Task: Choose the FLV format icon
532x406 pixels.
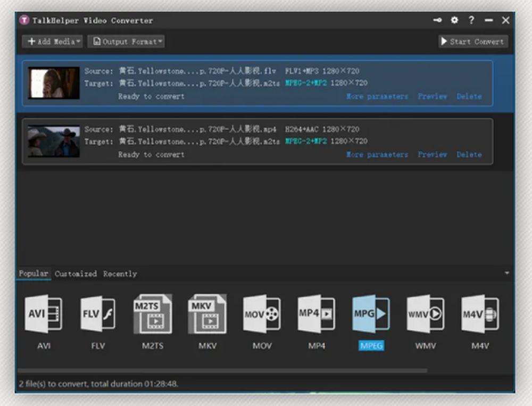Action: coord(98,313)
